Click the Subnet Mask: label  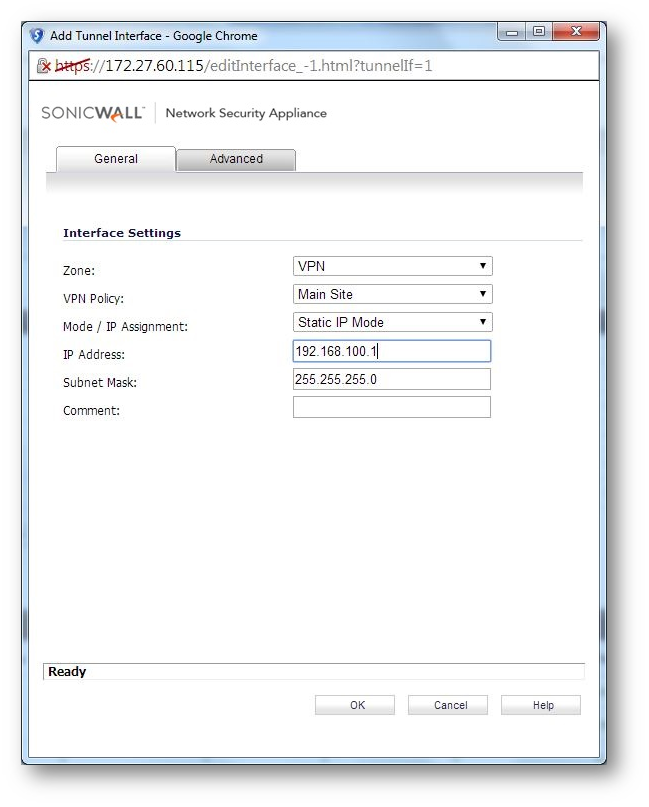tap(100, 382)
